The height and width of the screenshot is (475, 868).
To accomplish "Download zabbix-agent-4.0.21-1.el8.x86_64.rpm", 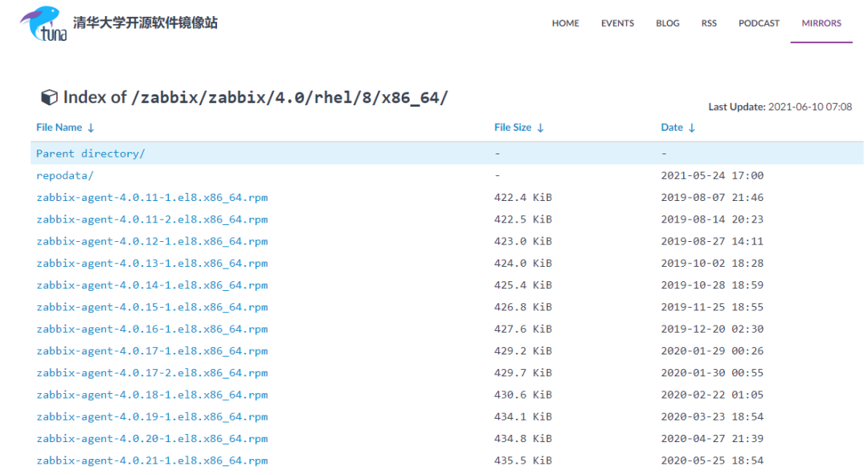I will [152, 460].
